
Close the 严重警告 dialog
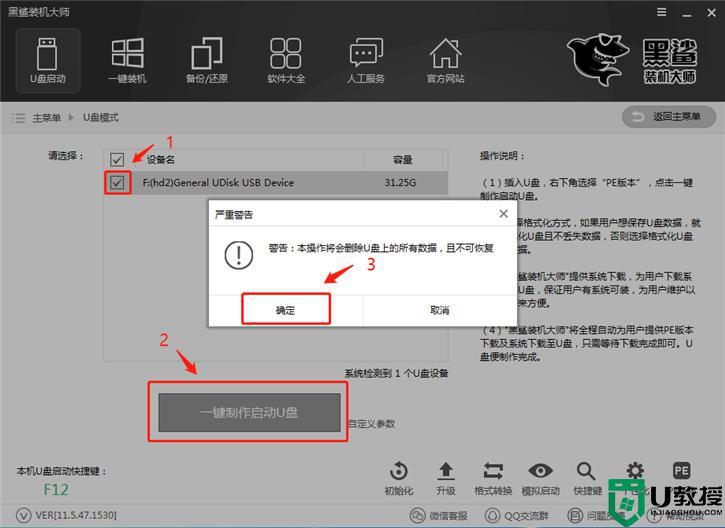point(504,214)
